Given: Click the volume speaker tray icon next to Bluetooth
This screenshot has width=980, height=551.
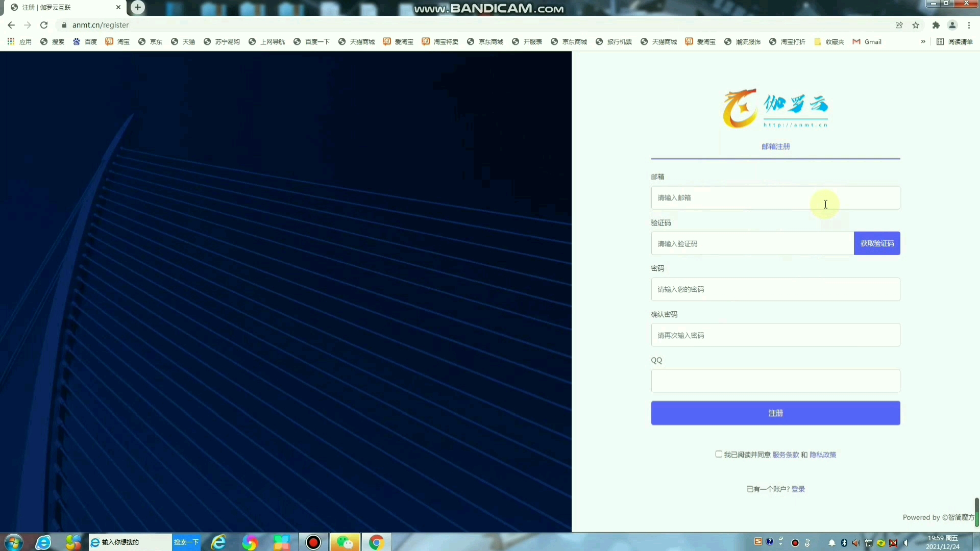Looking at the screenshot, I should click(x=856, y=543).
